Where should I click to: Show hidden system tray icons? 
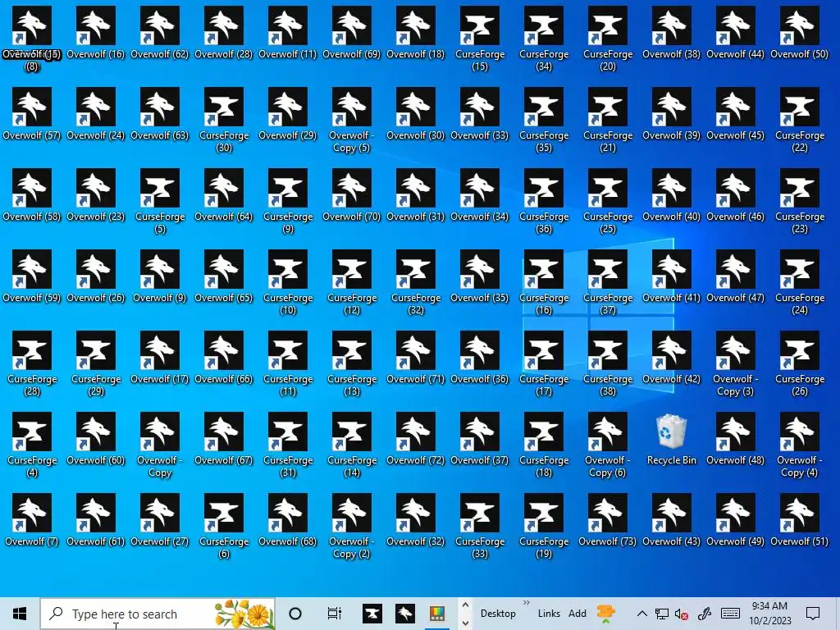[641, 614]
